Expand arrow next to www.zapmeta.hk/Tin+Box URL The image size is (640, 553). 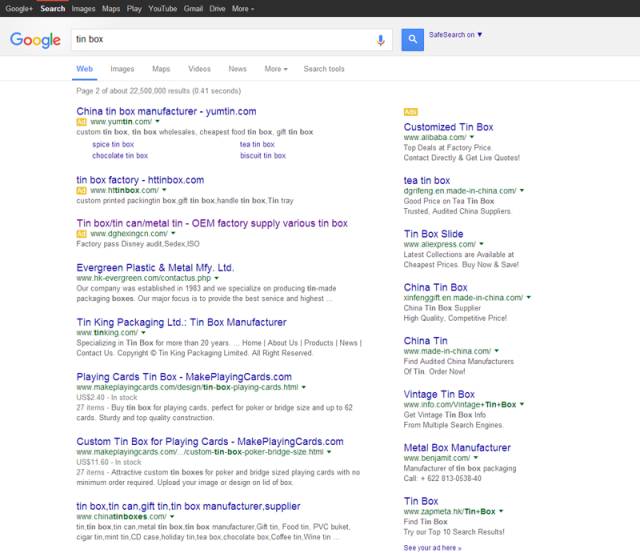click(501, 511)
